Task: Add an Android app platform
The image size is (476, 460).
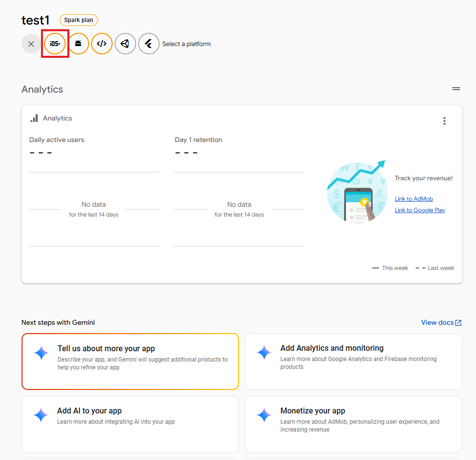Action: (78, 44)
